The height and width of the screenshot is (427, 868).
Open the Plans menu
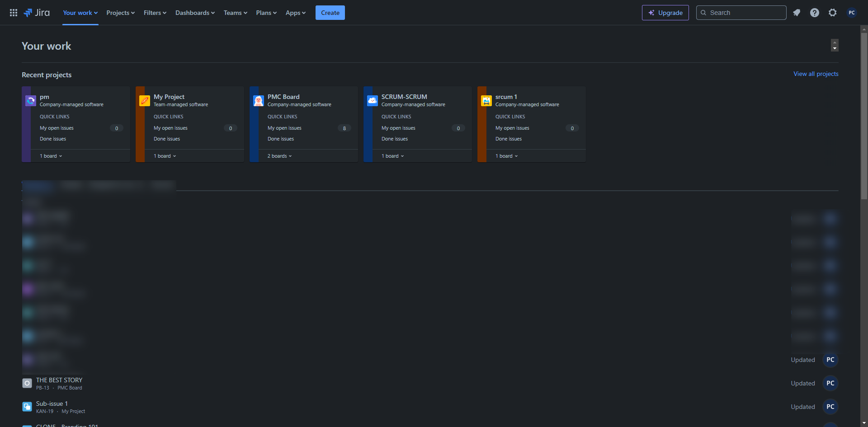266,13
